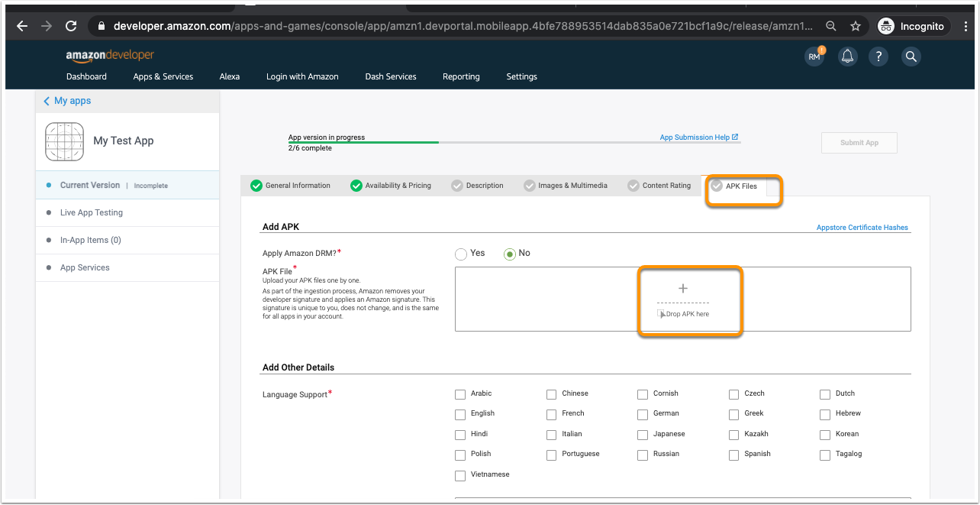Click the browser address bar URL

(463, 26)
